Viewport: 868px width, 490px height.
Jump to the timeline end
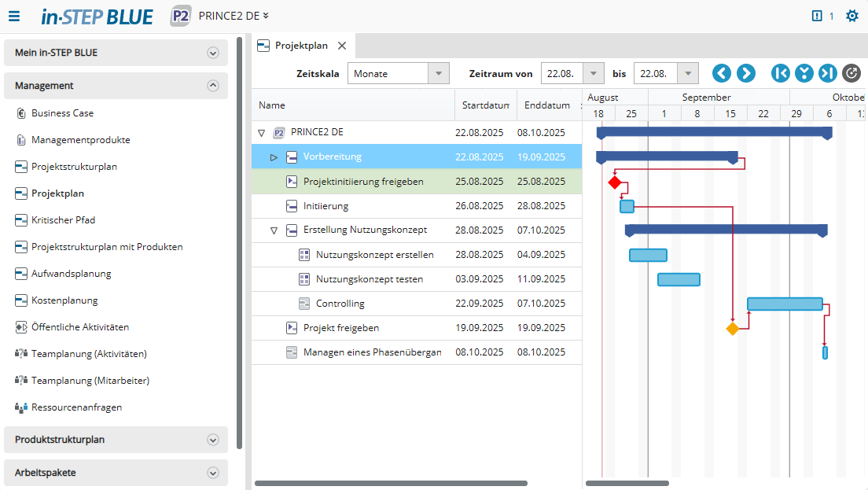pos(827,73)
